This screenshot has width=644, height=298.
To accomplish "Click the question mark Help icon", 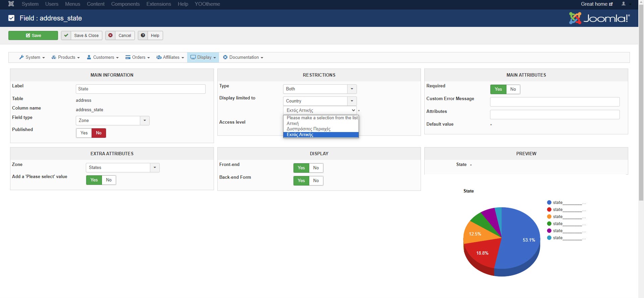I will click(x=143, y=36).
